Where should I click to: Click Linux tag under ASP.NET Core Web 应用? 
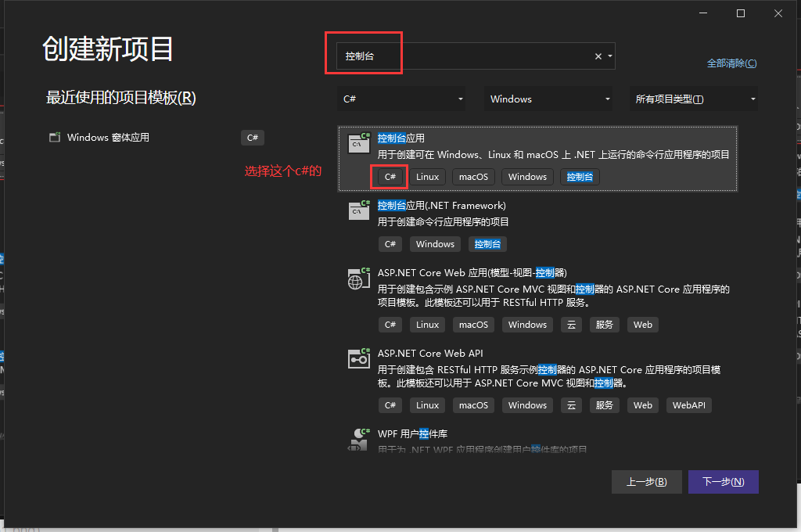428,325
